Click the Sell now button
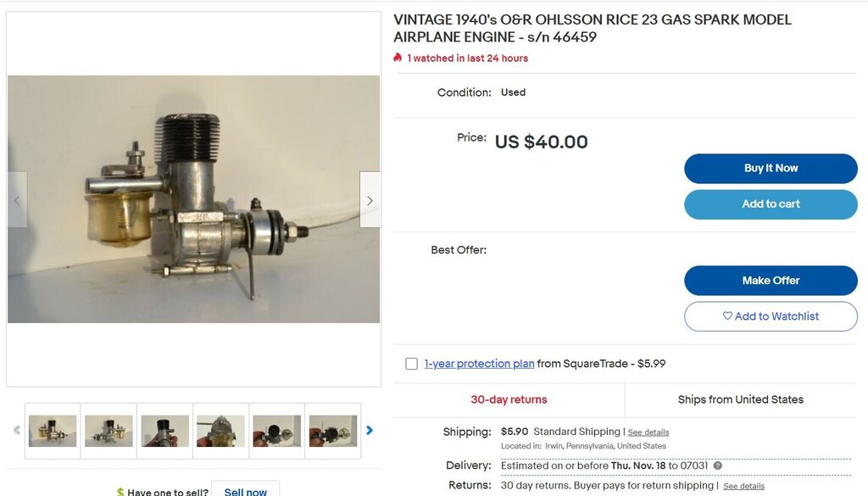The image size is (868, 496). (245, 490)
